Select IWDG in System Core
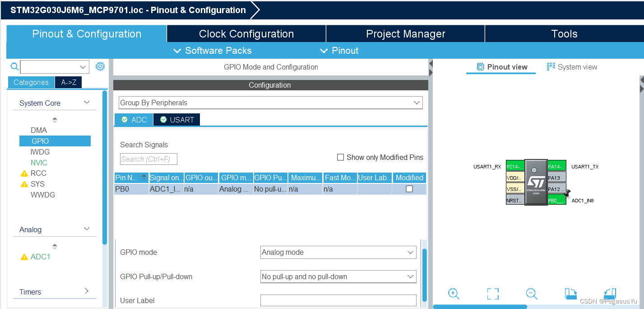 click(x=40, y=152)
